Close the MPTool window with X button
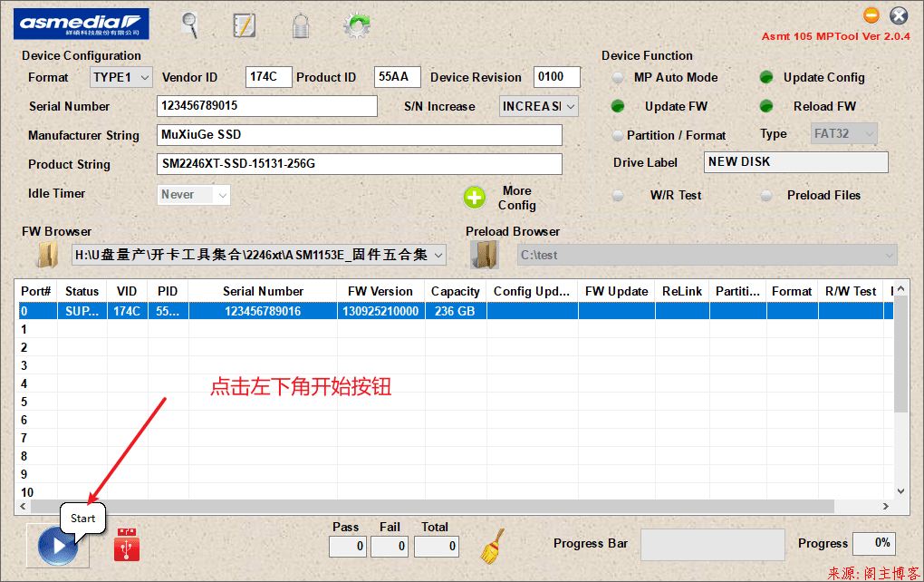The image size is (924, 582). 899,15
